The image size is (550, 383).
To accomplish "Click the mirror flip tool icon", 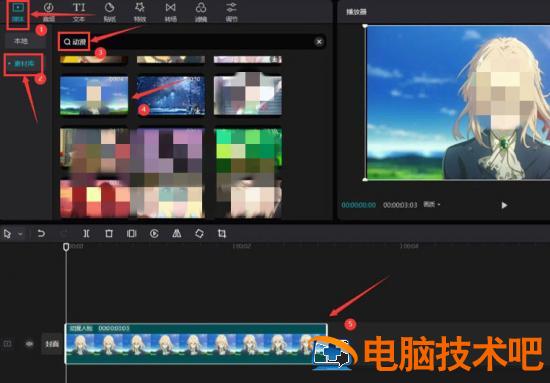I will [177, 234].
